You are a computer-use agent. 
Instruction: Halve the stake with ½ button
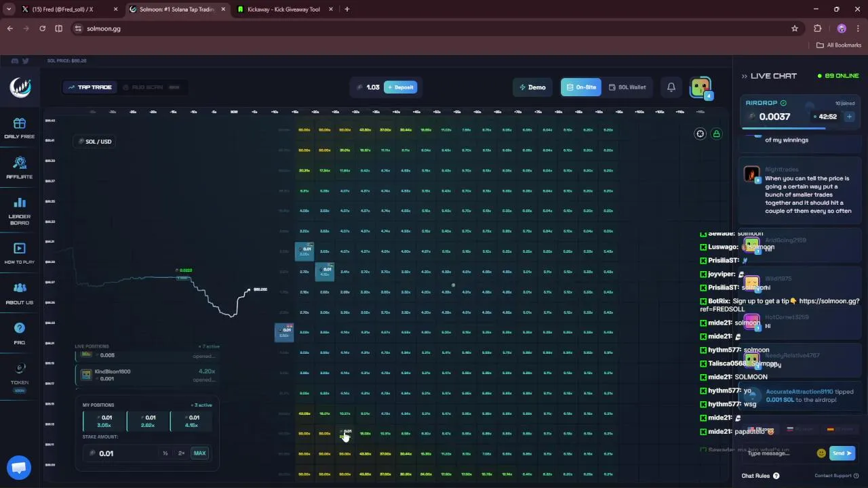coord(165,453)
